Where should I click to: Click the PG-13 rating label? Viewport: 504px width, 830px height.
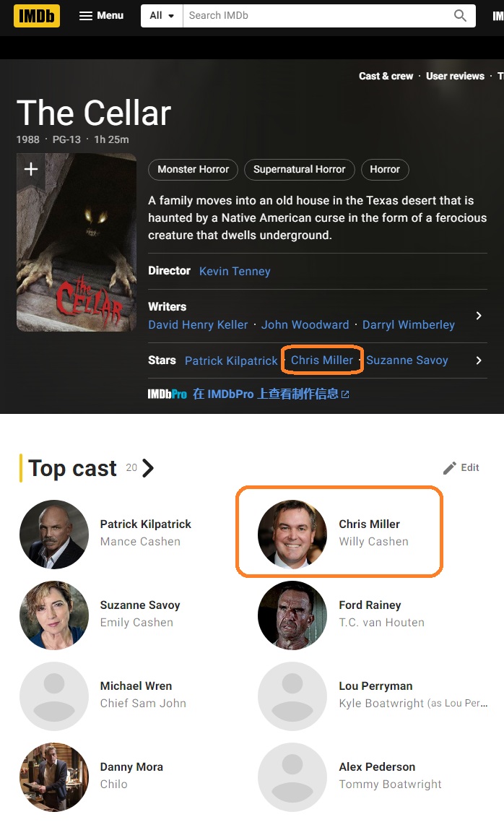click(66, 139)
